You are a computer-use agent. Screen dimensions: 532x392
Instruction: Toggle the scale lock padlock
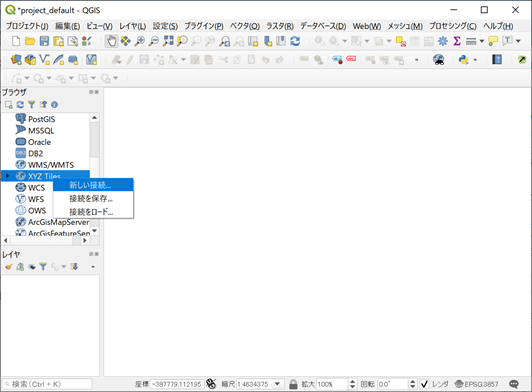293,384
